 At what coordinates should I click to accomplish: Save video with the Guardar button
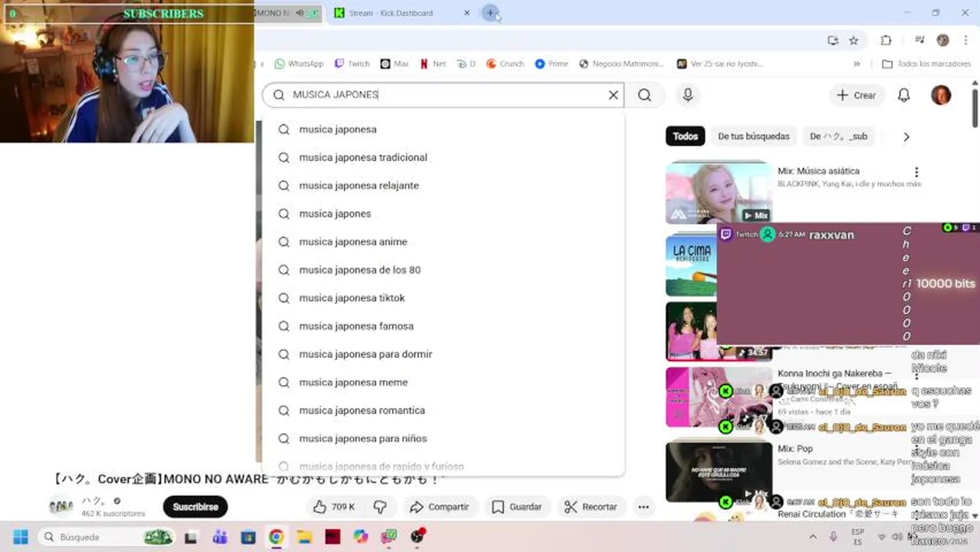click(x=517, y=507)
